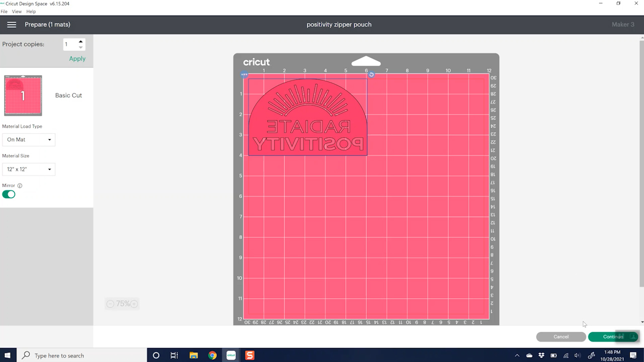Open the Windows Start menu

tap(8, 355)
